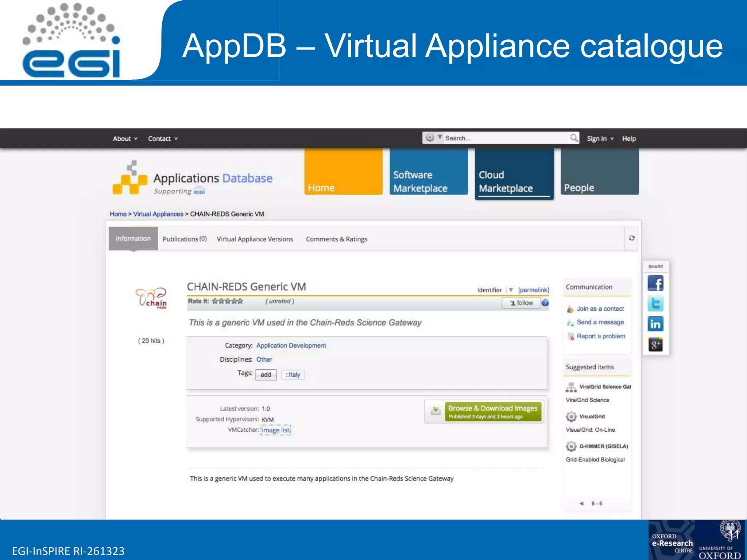Image resolution: width=747 pixels, height=560 pixels.
Task: Click VisualGrid suggested item title
Action: [592, 416]
